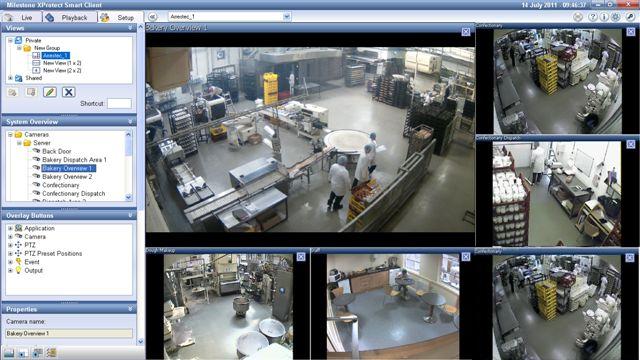Viewport: 640px width, 360px height.
Task: Click the Shortcut input field
Action: (x=119, y=104)
